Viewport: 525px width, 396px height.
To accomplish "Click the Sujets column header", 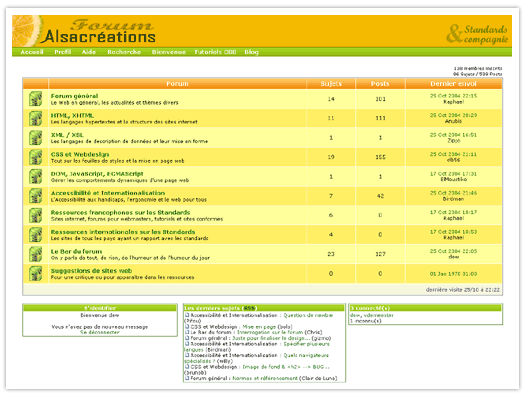I will 331,84.
